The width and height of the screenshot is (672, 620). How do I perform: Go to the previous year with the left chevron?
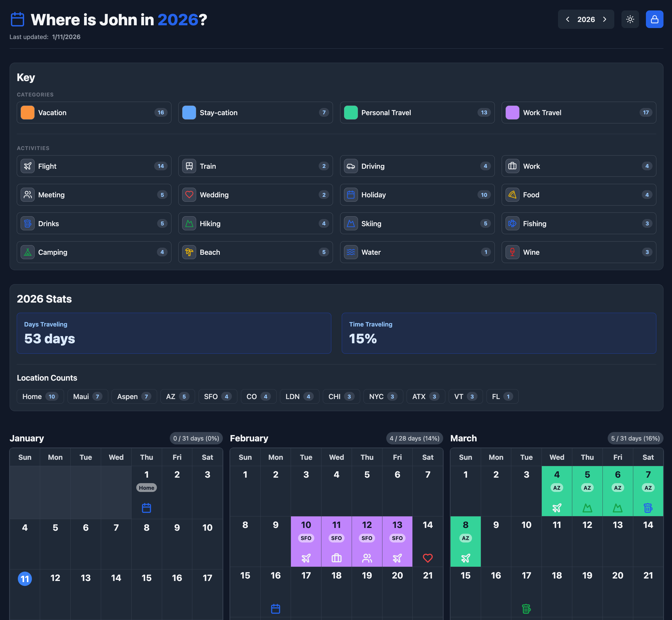(567, 19)
